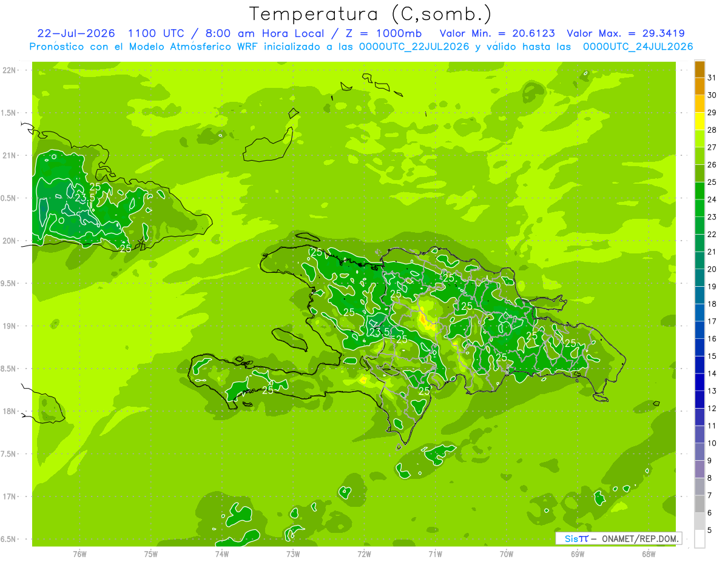Pick the yellow swatch between 28 and 29

(699, 121)
